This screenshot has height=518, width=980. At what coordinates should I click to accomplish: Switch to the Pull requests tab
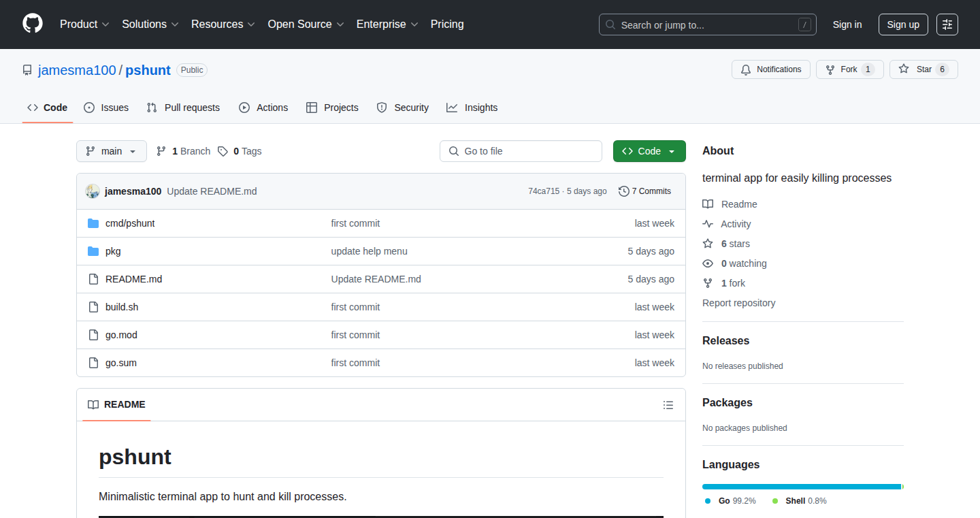coord(184,108)
